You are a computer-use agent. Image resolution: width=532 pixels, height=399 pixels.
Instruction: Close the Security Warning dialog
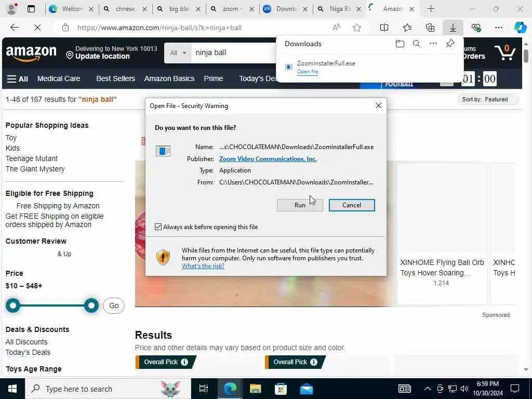pyautogui.click(x=379, y=105)
